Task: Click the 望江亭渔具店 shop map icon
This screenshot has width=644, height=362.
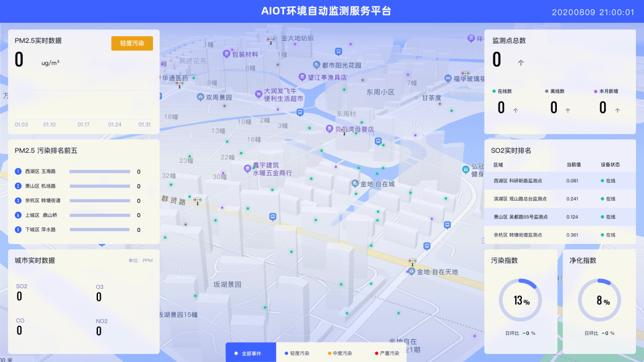Action: click(x=302, y=77)
